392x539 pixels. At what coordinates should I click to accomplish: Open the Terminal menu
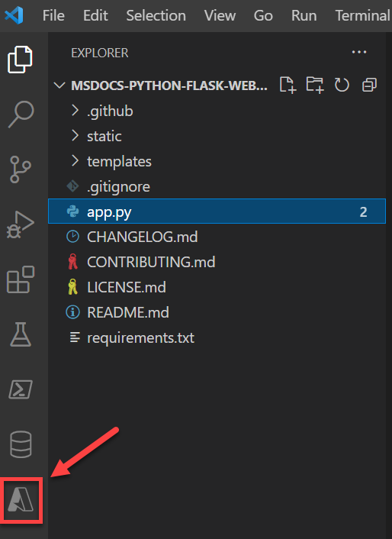(x=363, y=15)
